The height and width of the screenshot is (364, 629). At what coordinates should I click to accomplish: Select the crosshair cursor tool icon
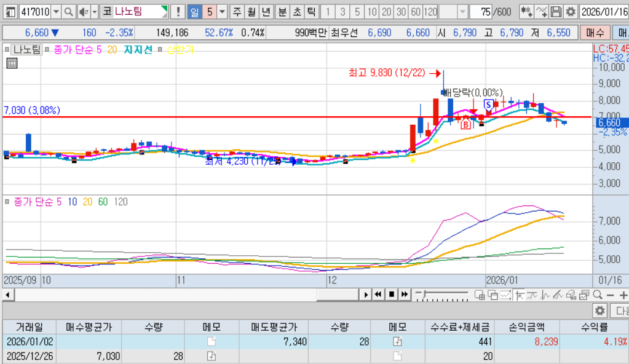pos(519,295)
